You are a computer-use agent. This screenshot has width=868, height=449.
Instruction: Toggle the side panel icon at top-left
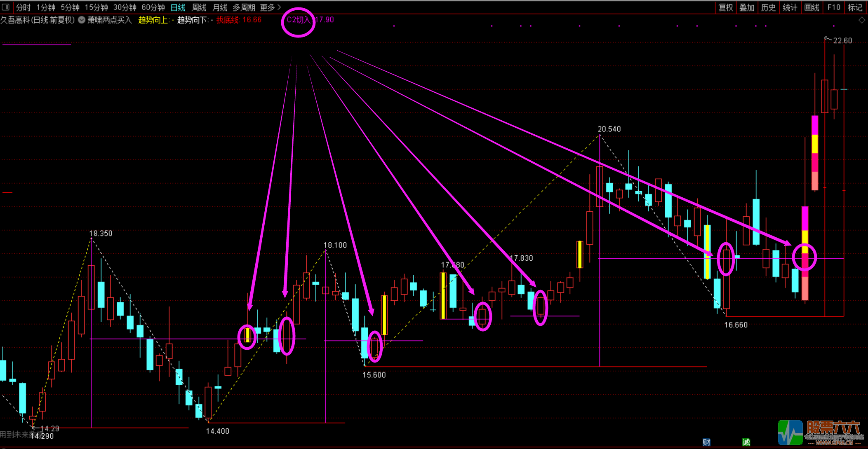(x=6, y=7)
